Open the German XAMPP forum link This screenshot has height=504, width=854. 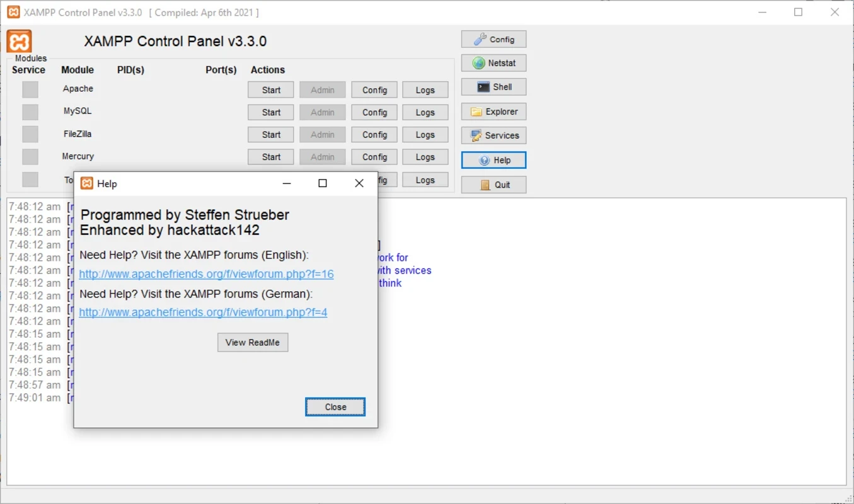pyautogui.click(x=203, y=312)
